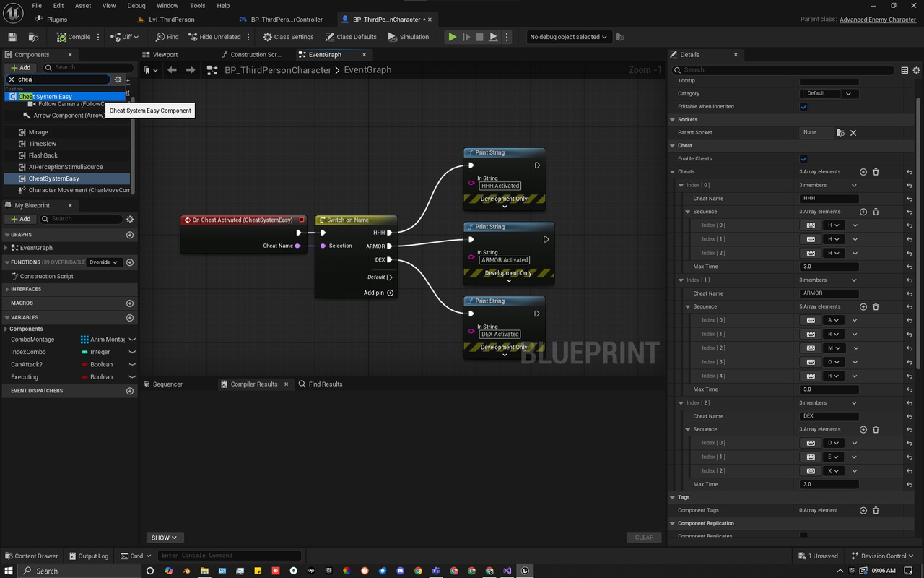The image size is (924, 578).
Task: Add element to the Cheats array
Action: pos(863,172)
